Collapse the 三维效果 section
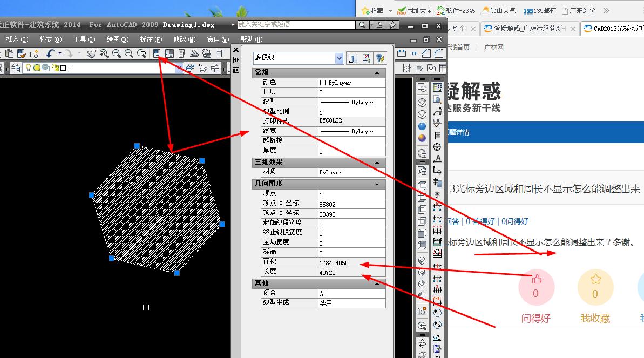Image resolution: width=644 pixels, height=358 pixels. coord(377,163)
